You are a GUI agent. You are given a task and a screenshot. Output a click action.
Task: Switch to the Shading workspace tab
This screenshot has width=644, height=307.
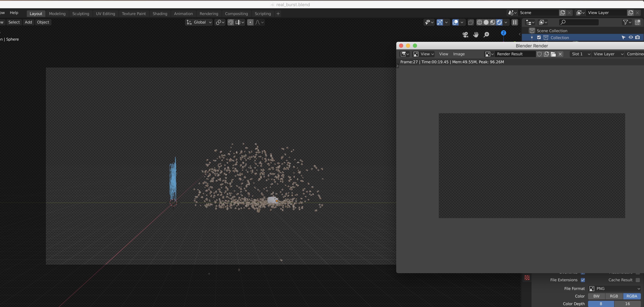coord(160,14)
